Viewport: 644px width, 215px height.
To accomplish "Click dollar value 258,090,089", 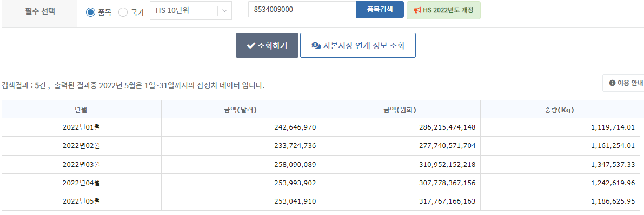I will [295, 165].
